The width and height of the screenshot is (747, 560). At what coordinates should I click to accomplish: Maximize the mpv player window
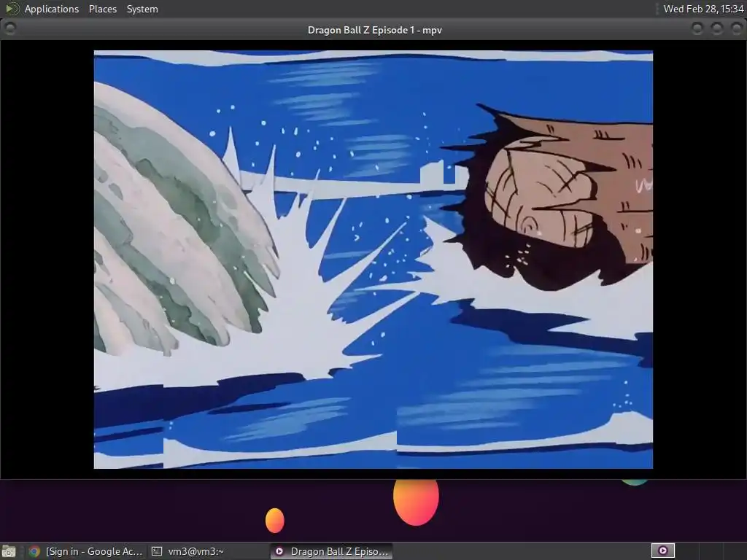click(716, 29)
